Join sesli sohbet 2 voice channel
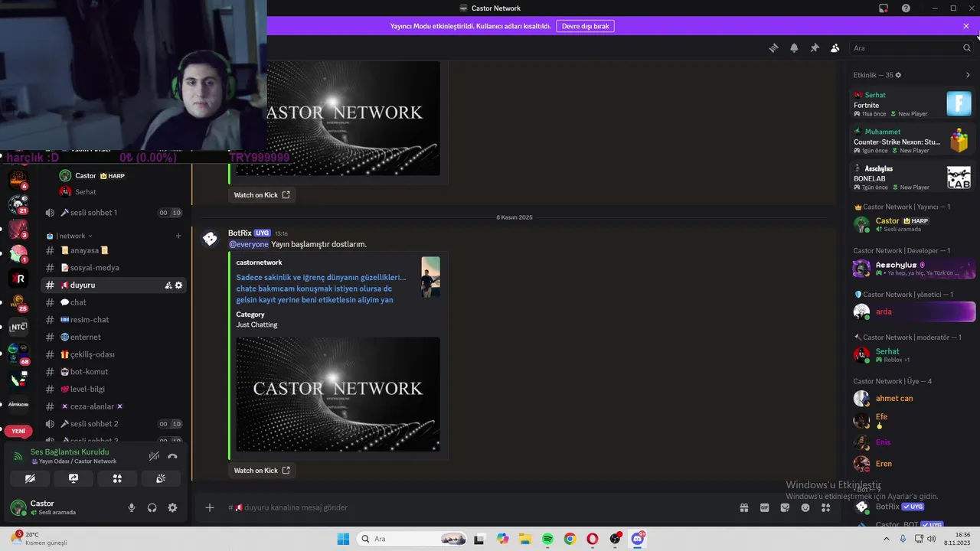Viewport: 980px width, 551px height. (113, 424)
